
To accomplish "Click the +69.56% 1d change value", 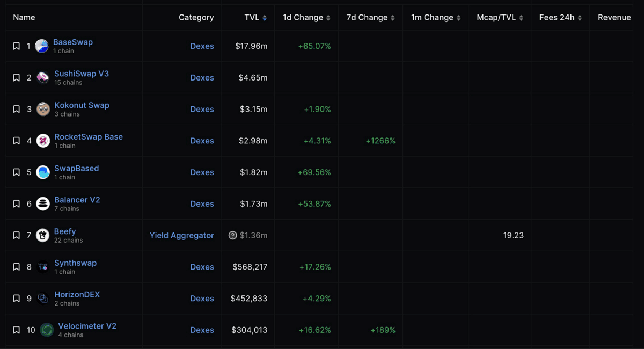I will tap(314, 172).
